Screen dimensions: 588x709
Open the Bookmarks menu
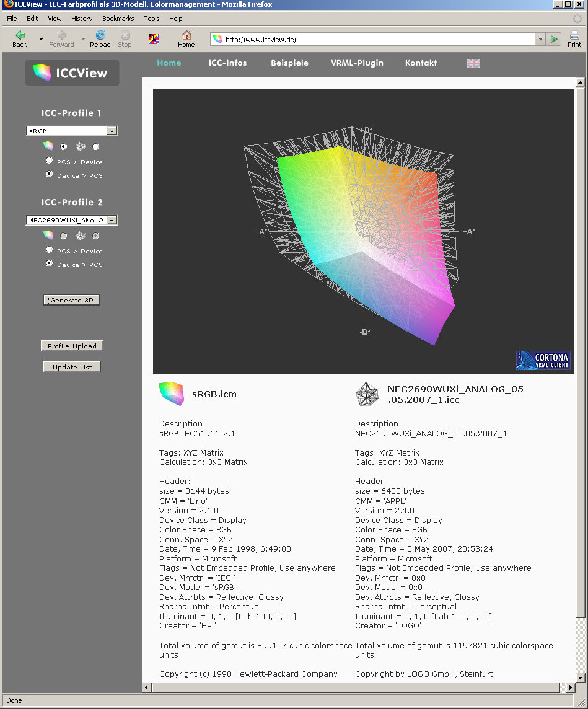coord(118,19)
